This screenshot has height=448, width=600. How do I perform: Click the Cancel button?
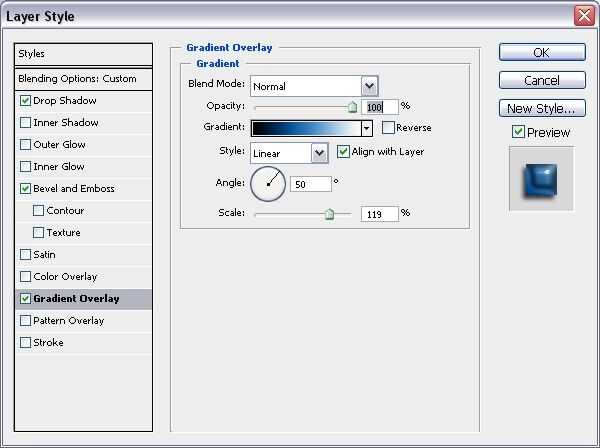point(542,80)
